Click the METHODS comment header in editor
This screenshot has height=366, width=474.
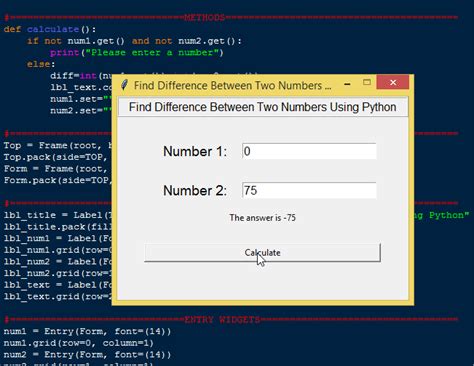pos(204,17)
